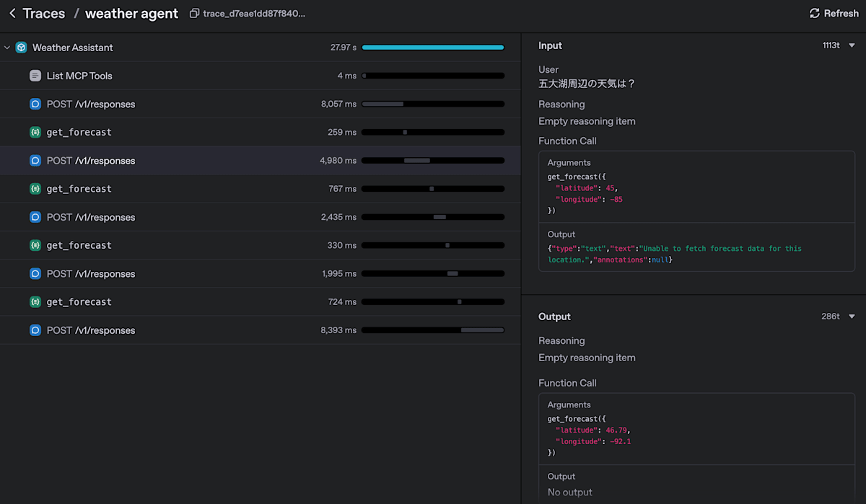866x504 pixels.
Task: Open the Traces breadcrumb link
Action: [x=43, y=14]
